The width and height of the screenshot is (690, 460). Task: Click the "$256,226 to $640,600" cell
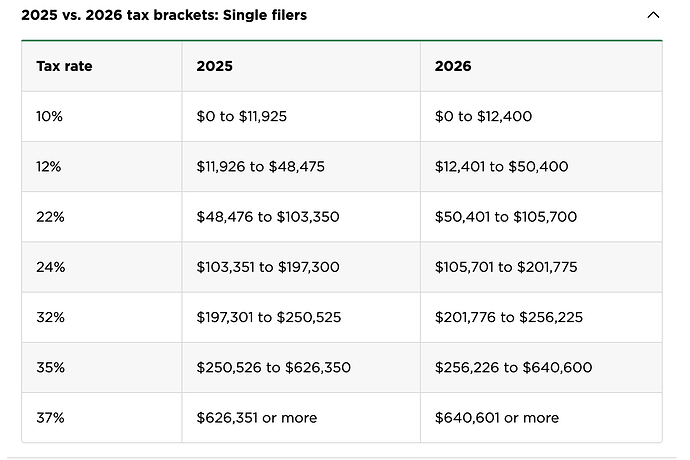click(x=513, y=367)
